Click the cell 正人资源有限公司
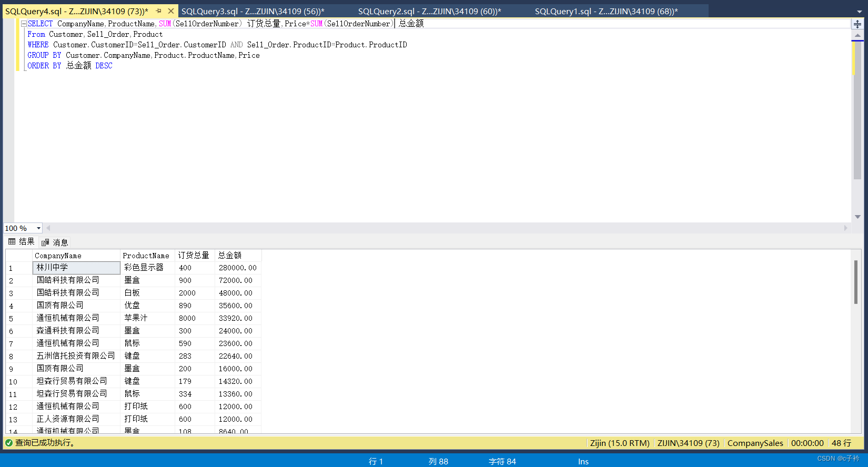The width and height of the screenshot is (868, 467). coord(76,419)
